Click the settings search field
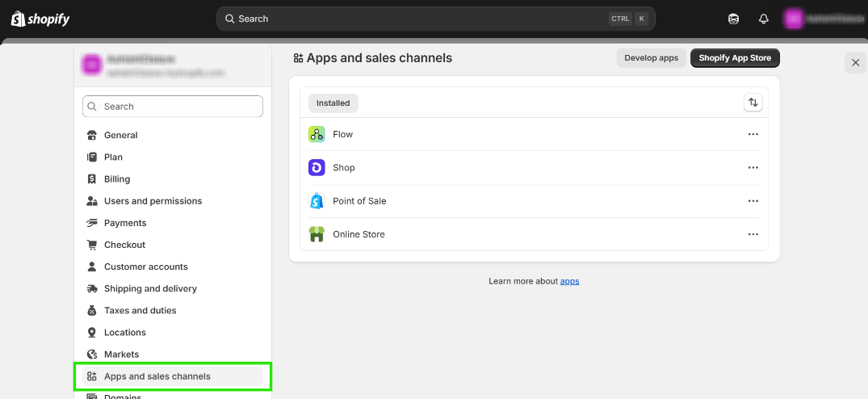Image resolution: width=868 pixels, height=399 pixels. 173,107
